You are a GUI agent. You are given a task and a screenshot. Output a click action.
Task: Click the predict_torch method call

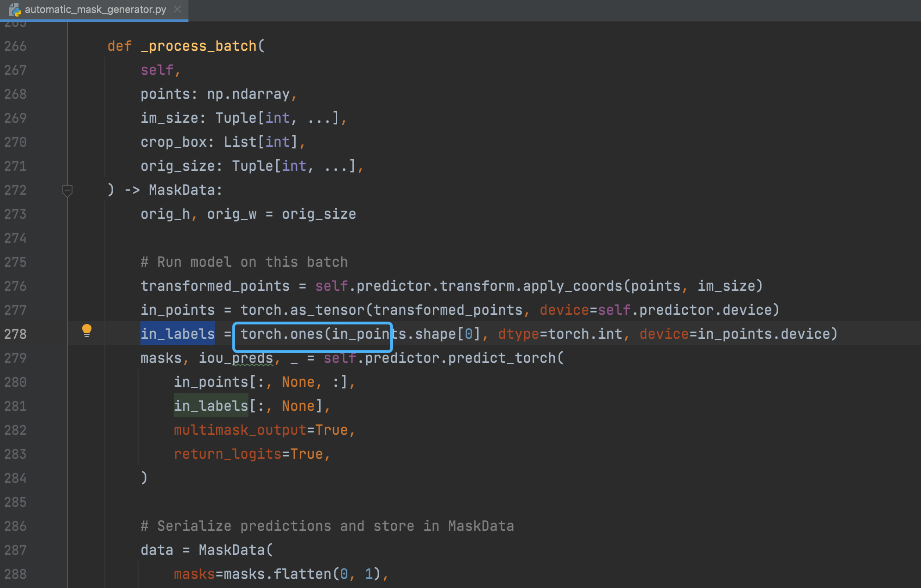tap(502, 358)
